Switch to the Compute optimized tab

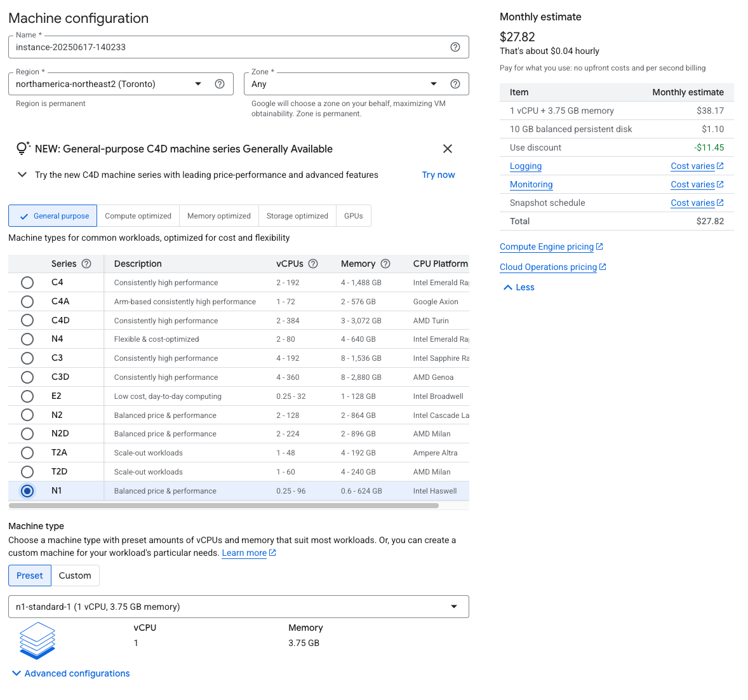tap(138, 216)
